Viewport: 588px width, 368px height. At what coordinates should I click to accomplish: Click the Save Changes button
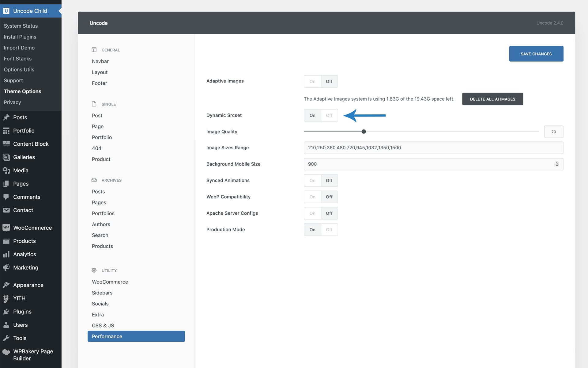(536, 54)
